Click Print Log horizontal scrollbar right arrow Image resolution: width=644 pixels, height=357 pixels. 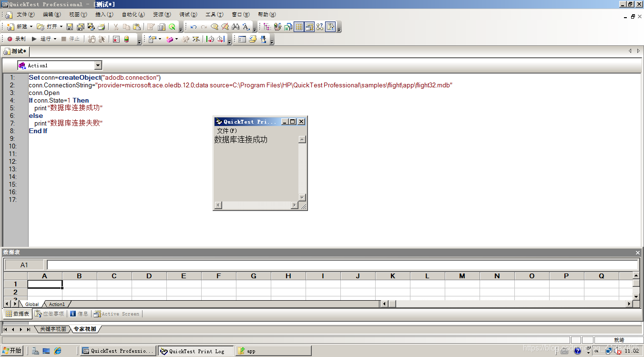pyautogui.click(x=295, y=205)
